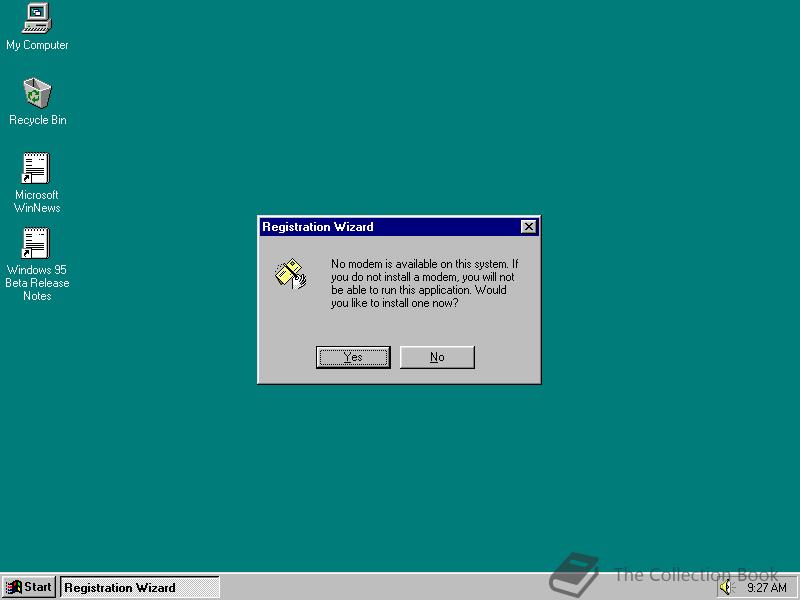This screenshot has width=800, height=600.
Task: Close the Registration Wizard dialog
Action: (529, 227)
